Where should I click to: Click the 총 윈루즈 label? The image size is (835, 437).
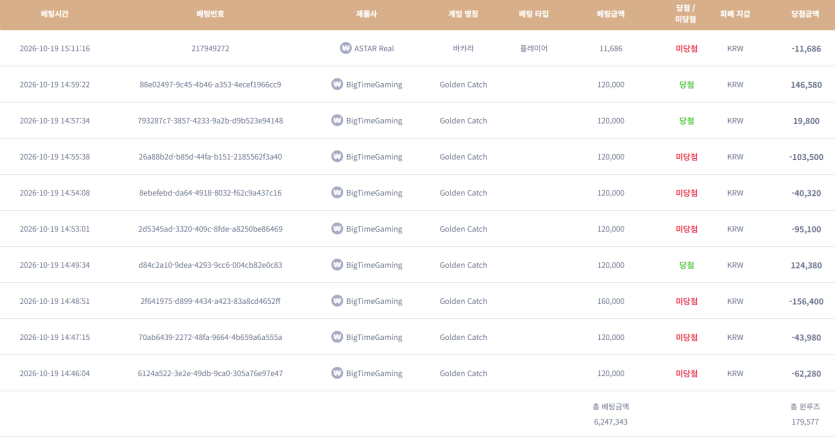805,407
